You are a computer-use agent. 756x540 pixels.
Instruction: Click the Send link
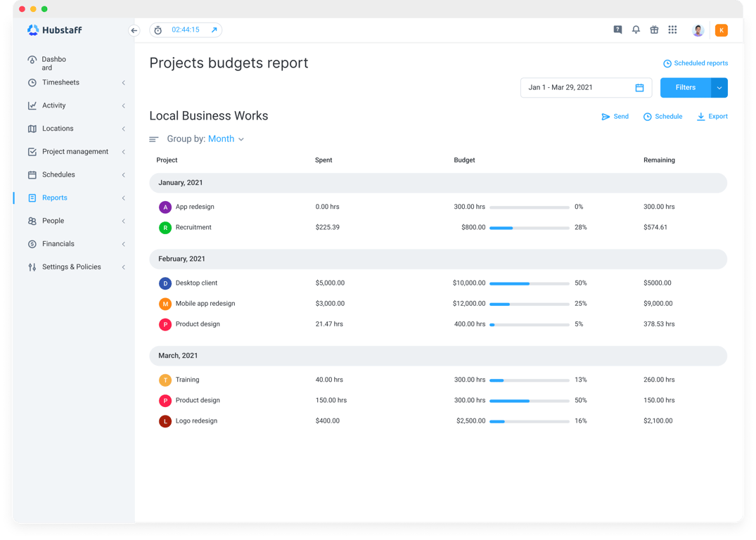pyautogui.click(x=615, y=116)
